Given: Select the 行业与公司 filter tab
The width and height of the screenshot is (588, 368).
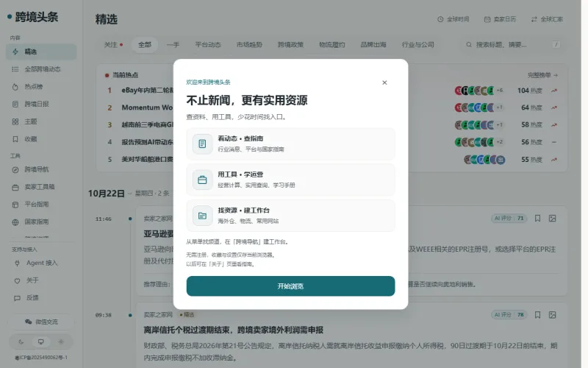Looking at the screenshot, I should [417, 45].
